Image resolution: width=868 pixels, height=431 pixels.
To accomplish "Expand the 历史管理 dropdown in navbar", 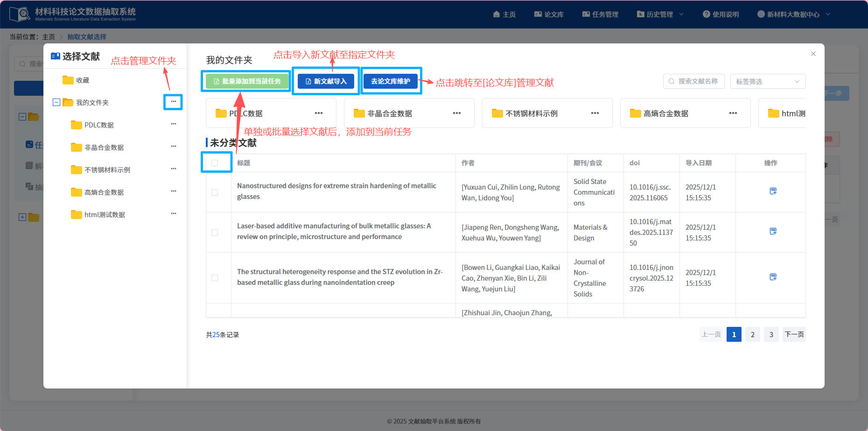I will click(x=659, y=14).
